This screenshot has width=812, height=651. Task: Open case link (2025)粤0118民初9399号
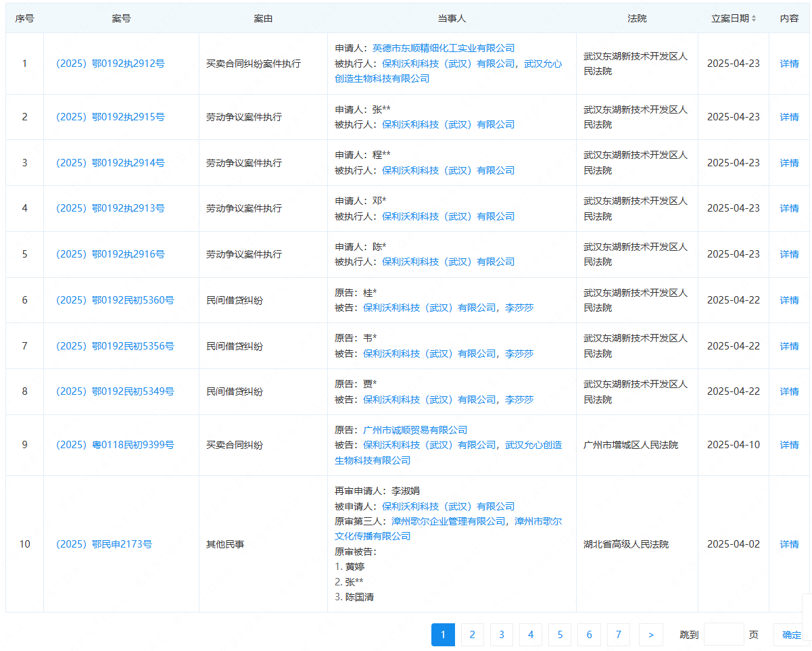[x=121, y=445]
